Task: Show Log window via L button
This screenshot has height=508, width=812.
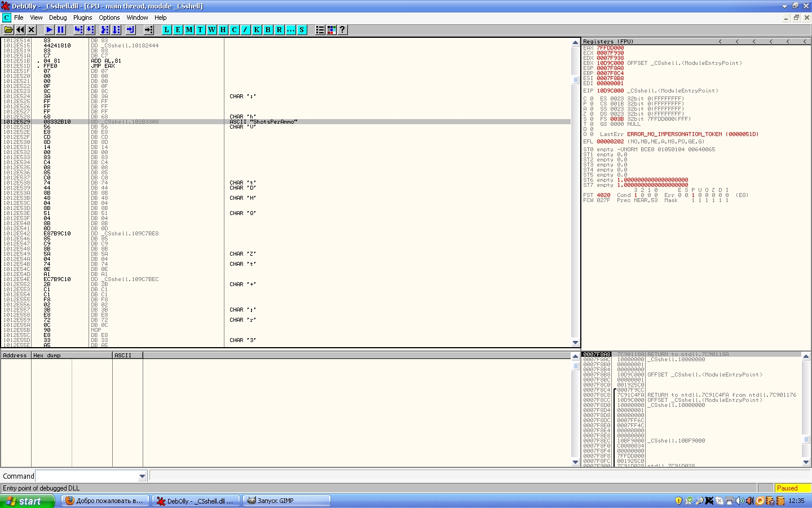Action: click(x=167, y=30)
